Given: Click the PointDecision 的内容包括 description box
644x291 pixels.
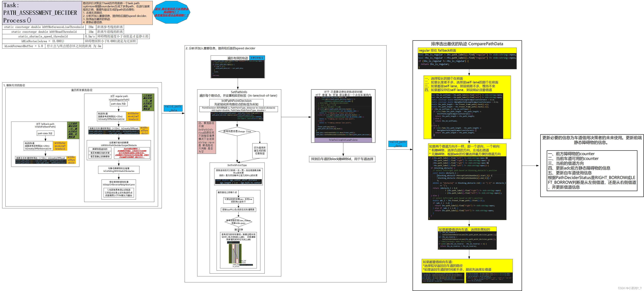Looking at the screenshot, I should [239, 109].
